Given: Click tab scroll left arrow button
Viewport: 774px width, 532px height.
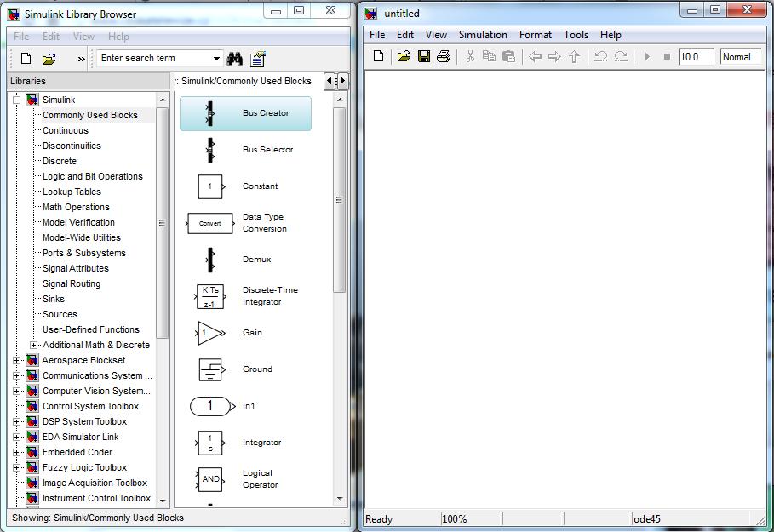Looking at the screenshot, I should 330,81.
